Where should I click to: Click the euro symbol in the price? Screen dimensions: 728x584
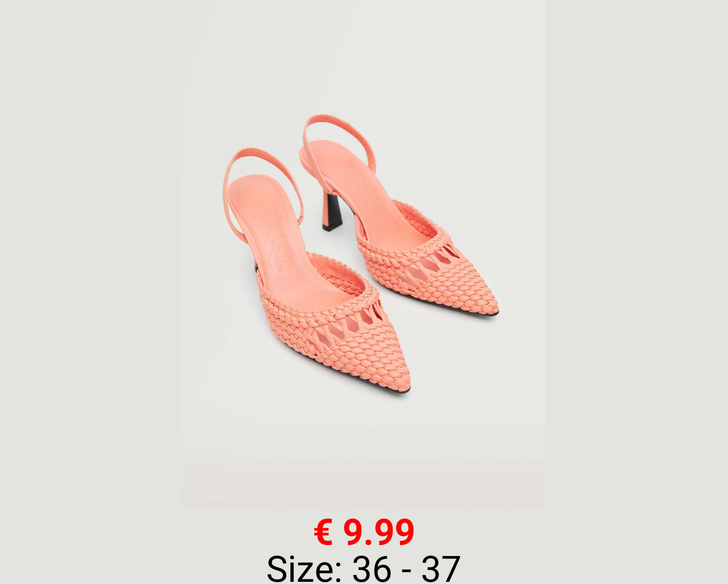coord(323,533)
